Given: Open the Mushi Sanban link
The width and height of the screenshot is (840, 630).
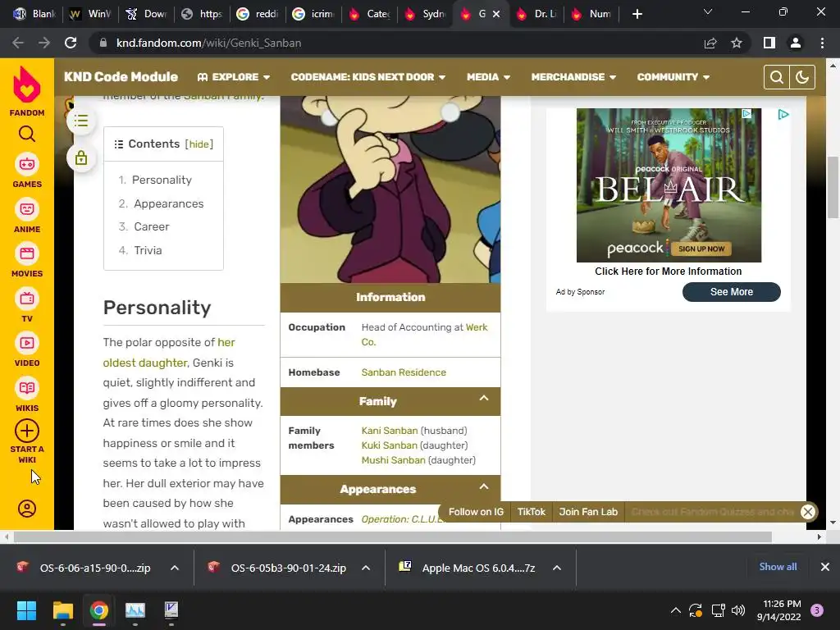Looking at the screenshot, I should (393, 460).
